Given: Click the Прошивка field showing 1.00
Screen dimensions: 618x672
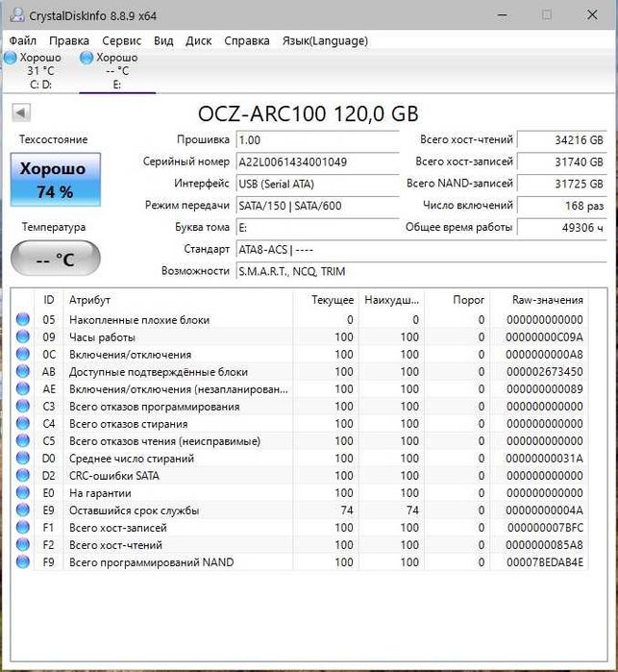Looking at the screenshot, I should coord(317,140).
